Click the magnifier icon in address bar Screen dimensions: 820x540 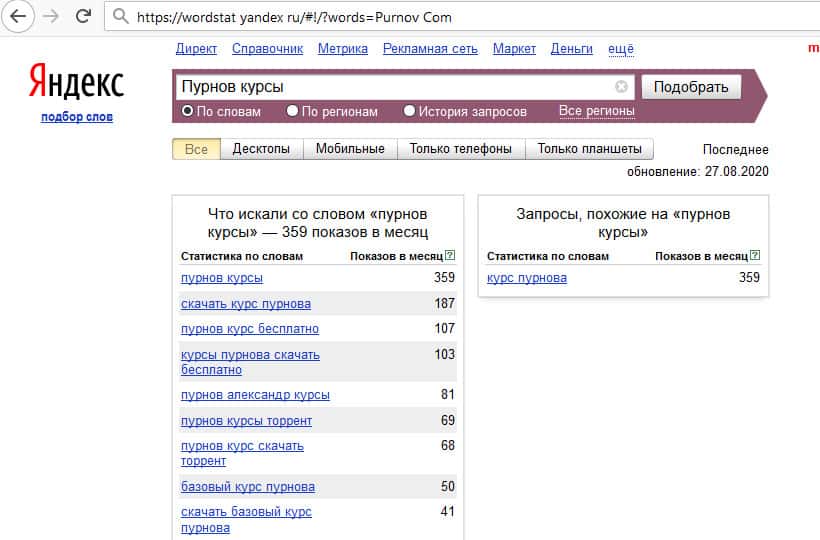(x=120, y=17)
